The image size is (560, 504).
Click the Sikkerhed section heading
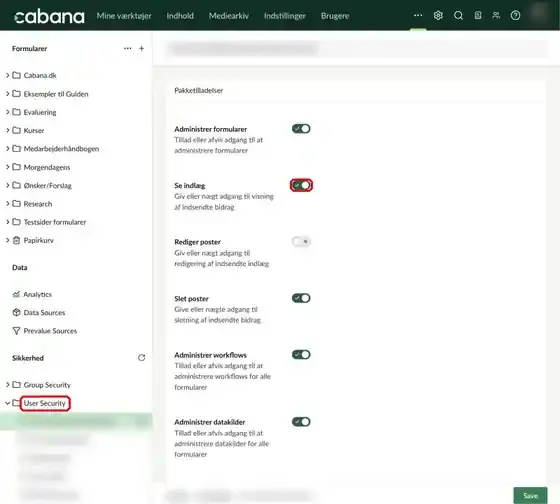click(x=28, y=358)
